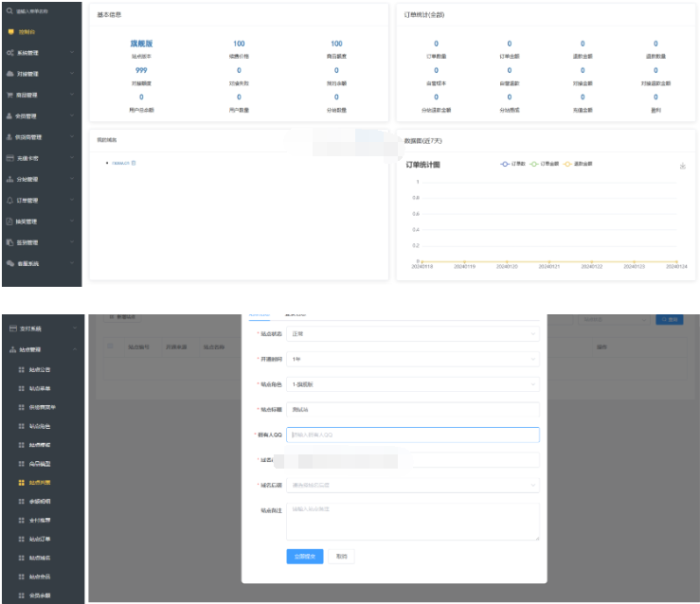Focus the 所有人QQ input field
The height and width of the screenshot is (604, 700).
413,435
